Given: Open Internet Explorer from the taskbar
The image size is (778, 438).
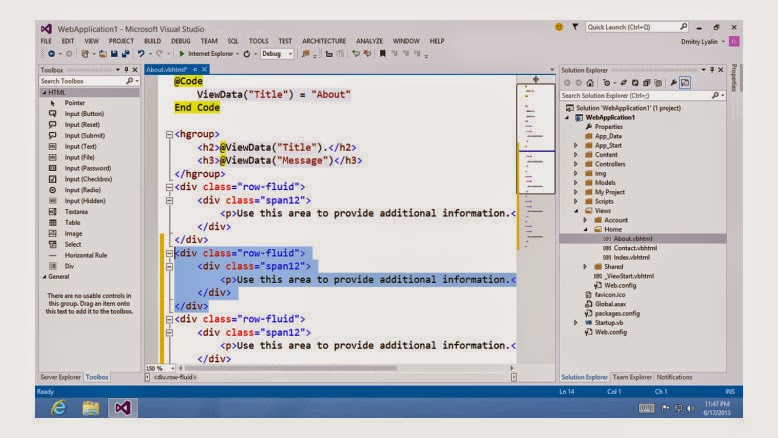Looking at the screenshot, I should pyautogui.click(x=59, y=408).
